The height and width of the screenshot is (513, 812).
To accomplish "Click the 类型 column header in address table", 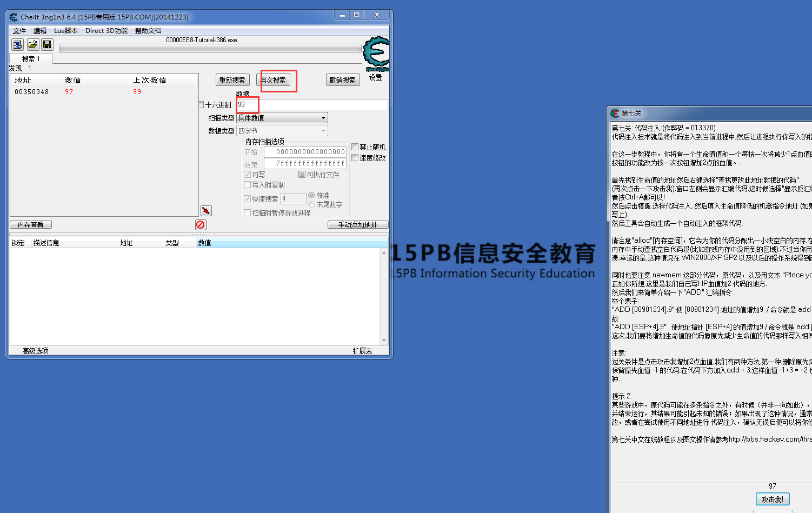I will click(179, 243).
